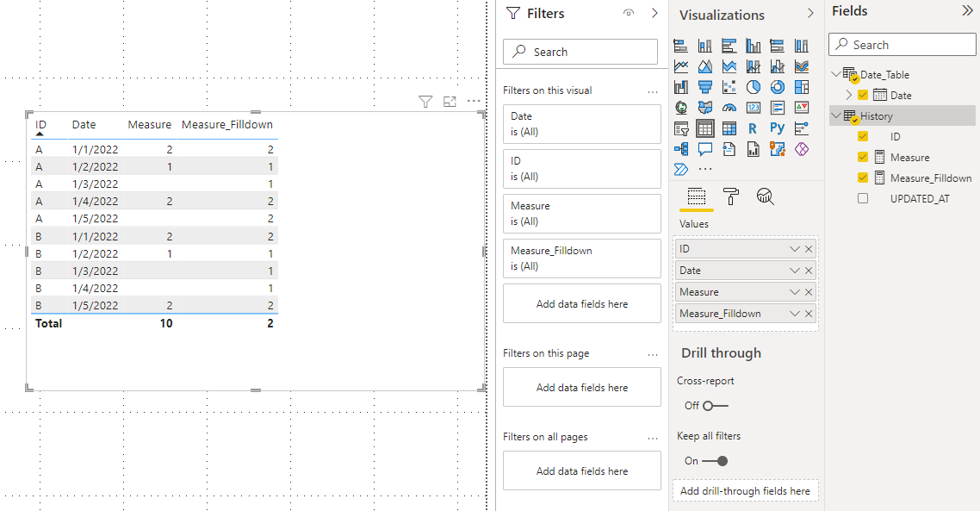This screenshot has width=980, height=511.
Task: Select the Slicer visual icon
Action: (680, 128)
